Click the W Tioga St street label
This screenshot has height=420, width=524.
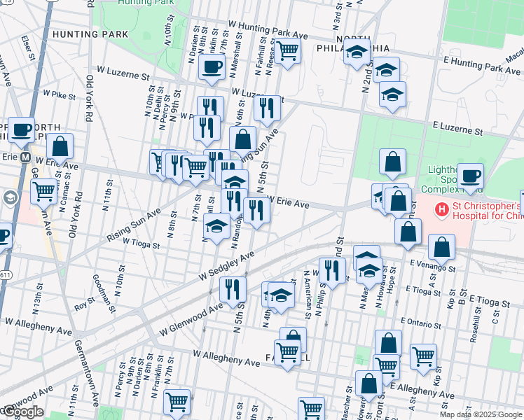142,244
